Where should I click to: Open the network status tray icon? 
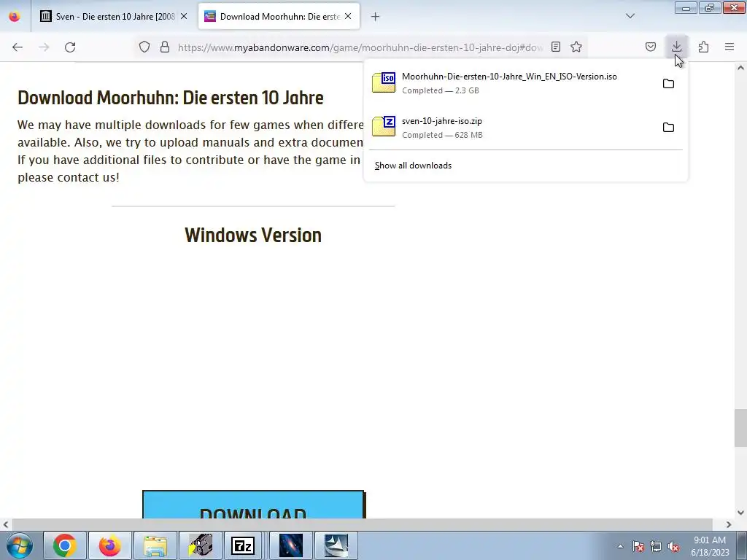(x=656, y=547)
